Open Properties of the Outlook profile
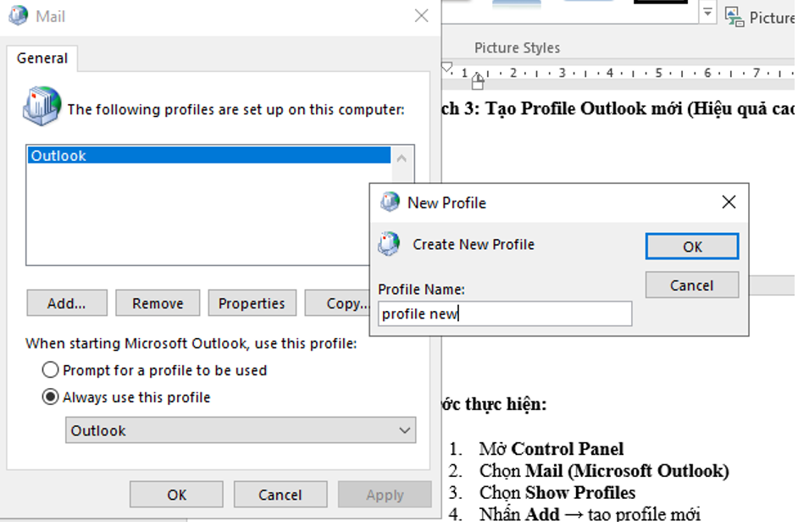The width and height of the screenshot is (798, 532). tap(252, 303)
